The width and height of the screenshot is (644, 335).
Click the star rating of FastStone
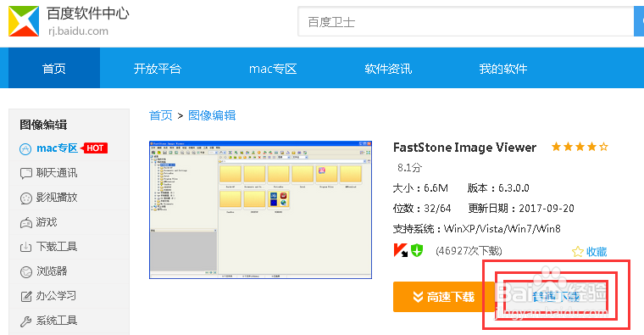[580, 147]
